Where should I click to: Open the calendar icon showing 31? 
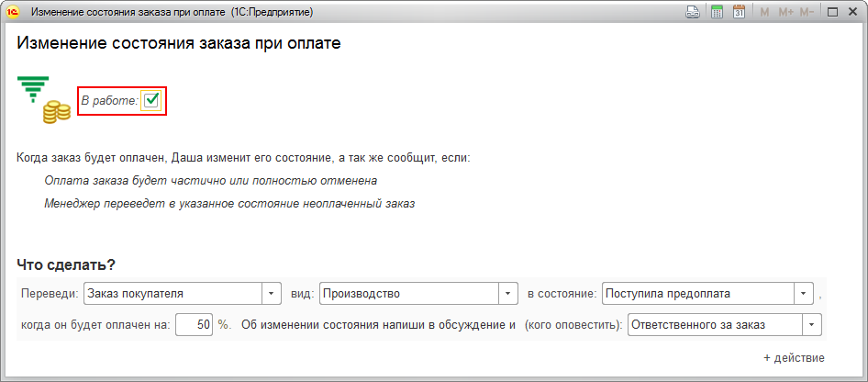tap(739, 12)
